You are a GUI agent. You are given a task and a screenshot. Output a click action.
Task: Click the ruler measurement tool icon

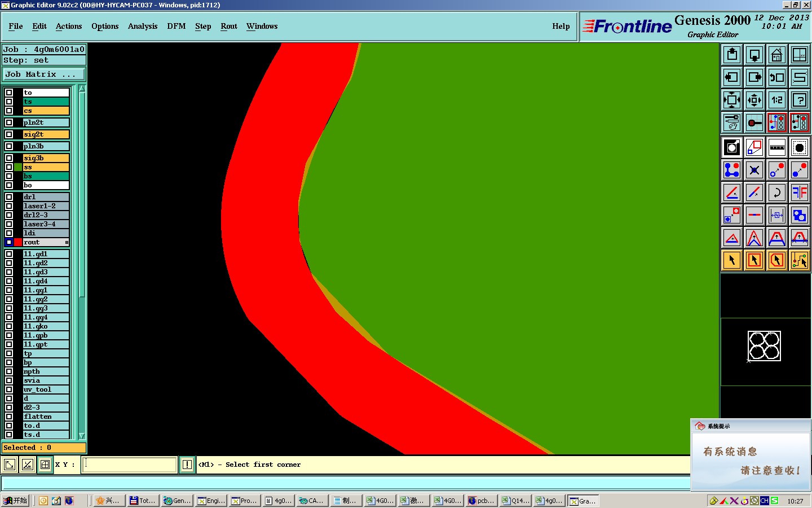pos(777,147)
